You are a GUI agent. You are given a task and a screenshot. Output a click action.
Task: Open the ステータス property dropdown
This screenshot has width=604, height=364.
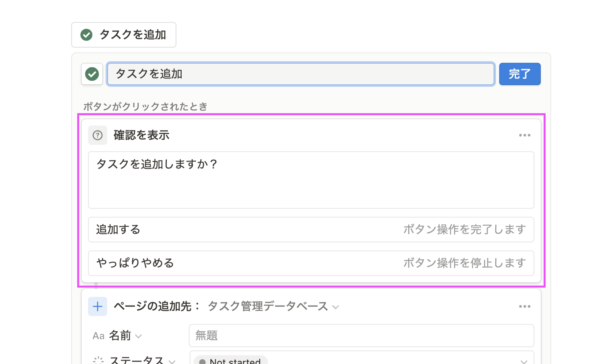[x=142, y=360]
